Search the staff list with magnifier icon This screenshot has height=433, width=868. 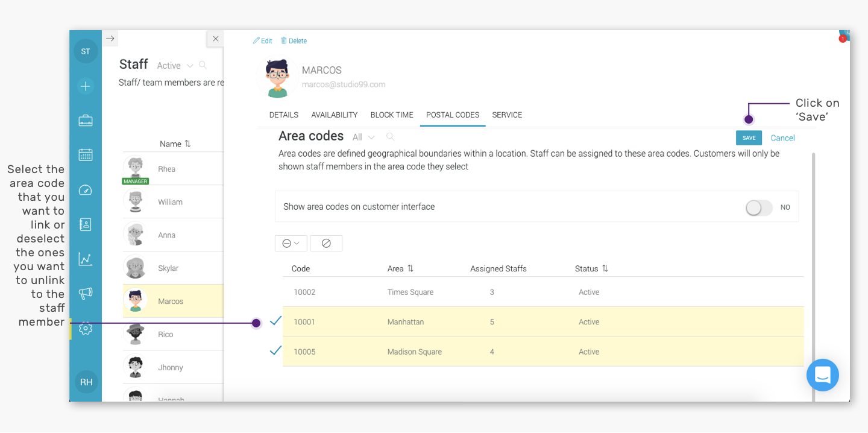203,65
